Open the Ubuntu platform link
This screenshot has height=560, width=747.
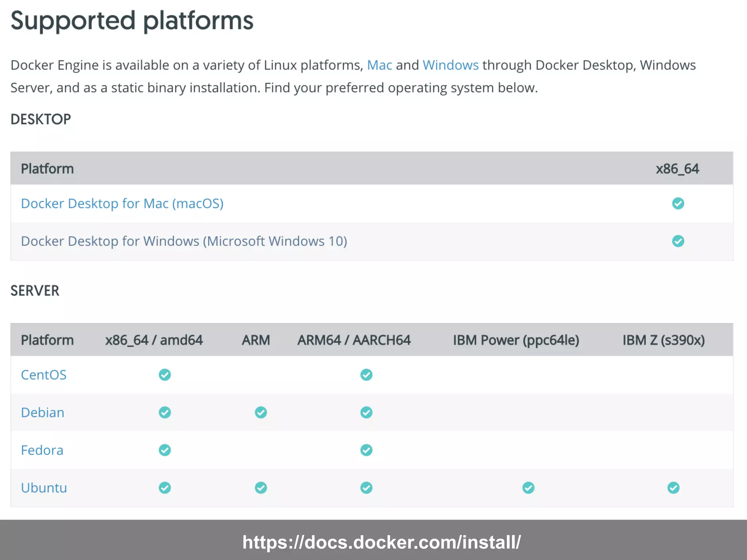point(44,488)
